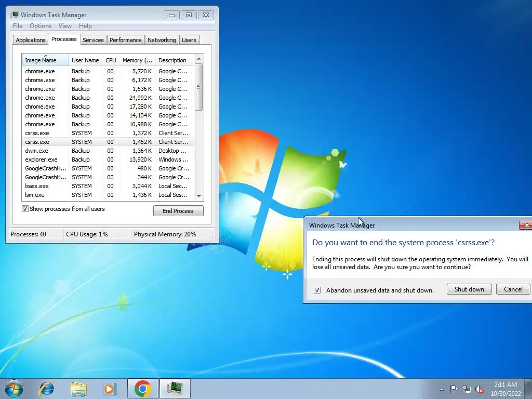Sort by the Image Name column header

[x=45, y=60]
